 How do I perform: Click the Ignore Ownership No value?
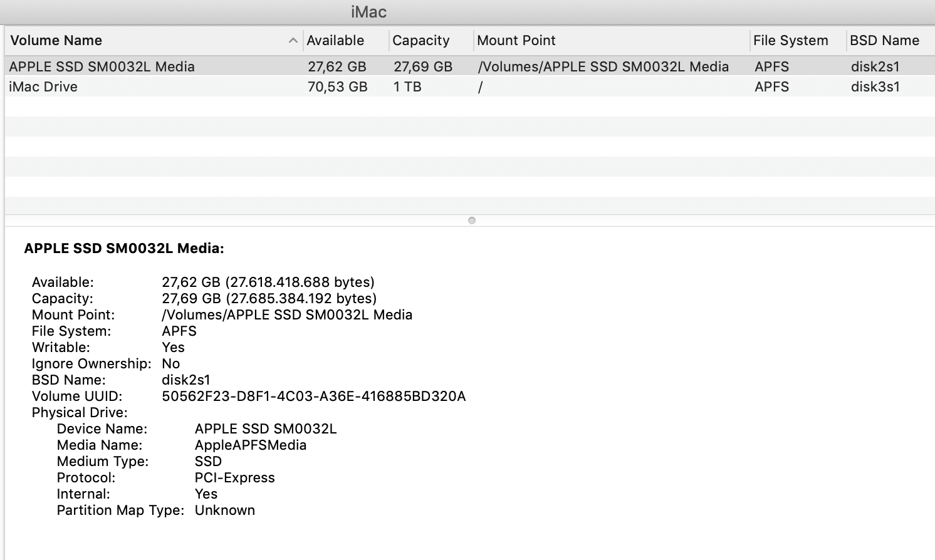(170, 363)
